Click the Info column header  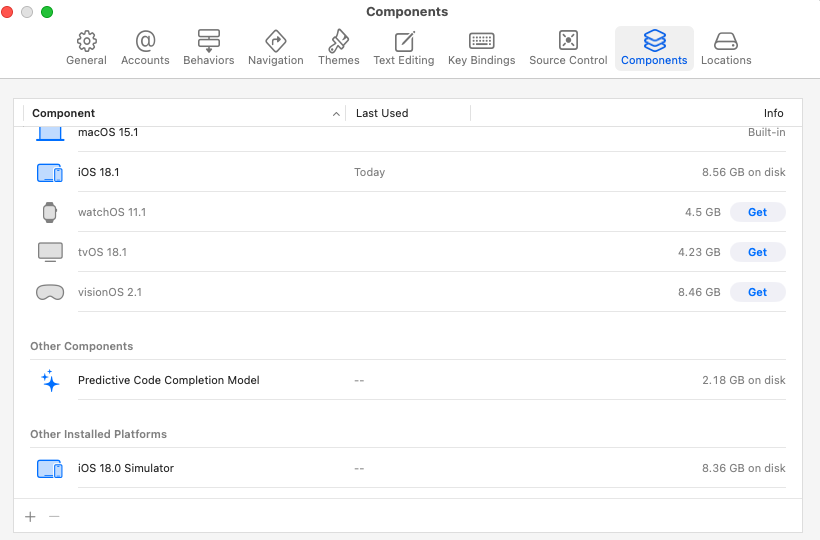[x=773, y=113]
